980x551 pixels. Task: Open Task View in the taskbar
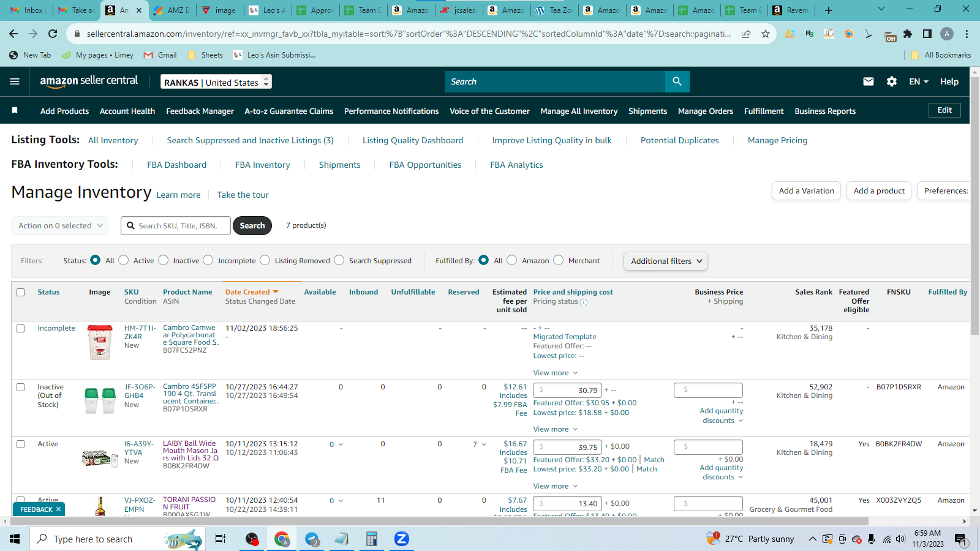221,539
